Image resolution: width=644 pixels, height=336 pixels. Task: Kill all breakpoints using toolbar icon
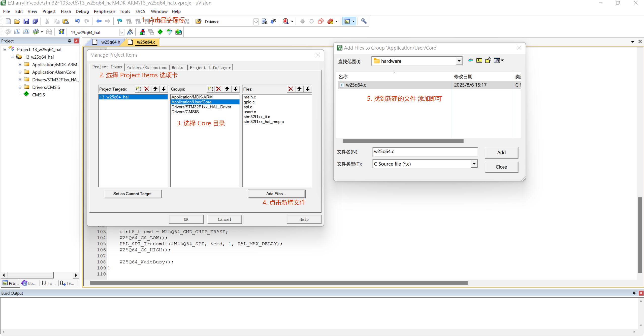pos(331,21)
